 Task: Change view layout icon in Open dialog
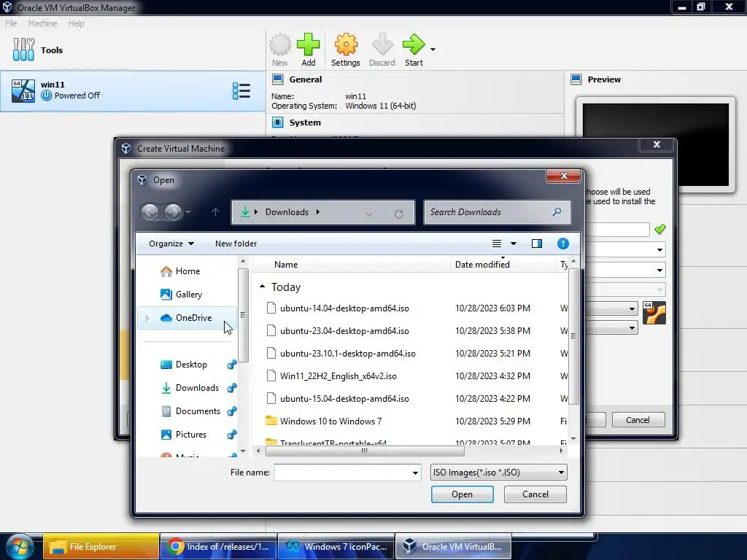point(496,244)
